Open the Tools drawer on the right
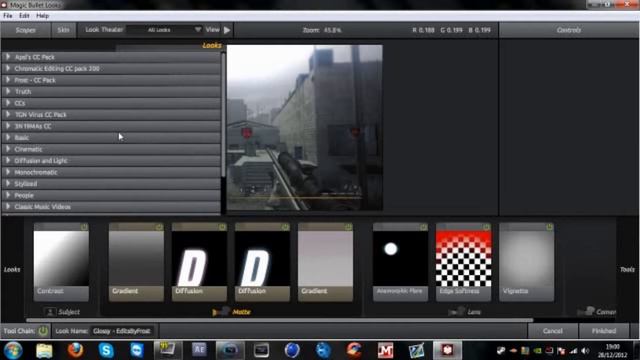This screenshot has height=360, width=640. click(x=627, y=269)
